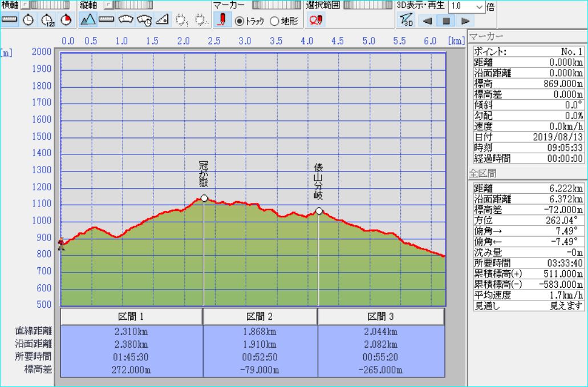This screenshot has height=387, width=588.
Task: Select the トラック radio button
Action: coord(240,21)
